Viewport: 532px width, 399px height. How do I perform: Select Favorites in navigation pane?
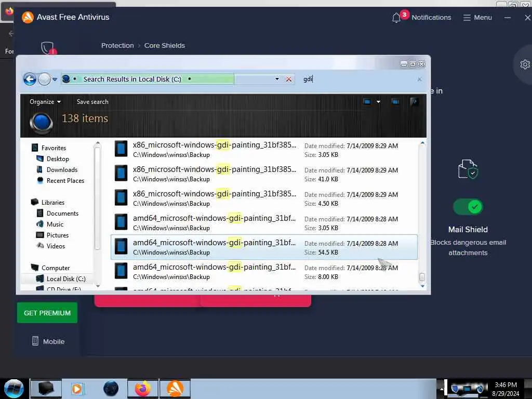click(54, 148)
